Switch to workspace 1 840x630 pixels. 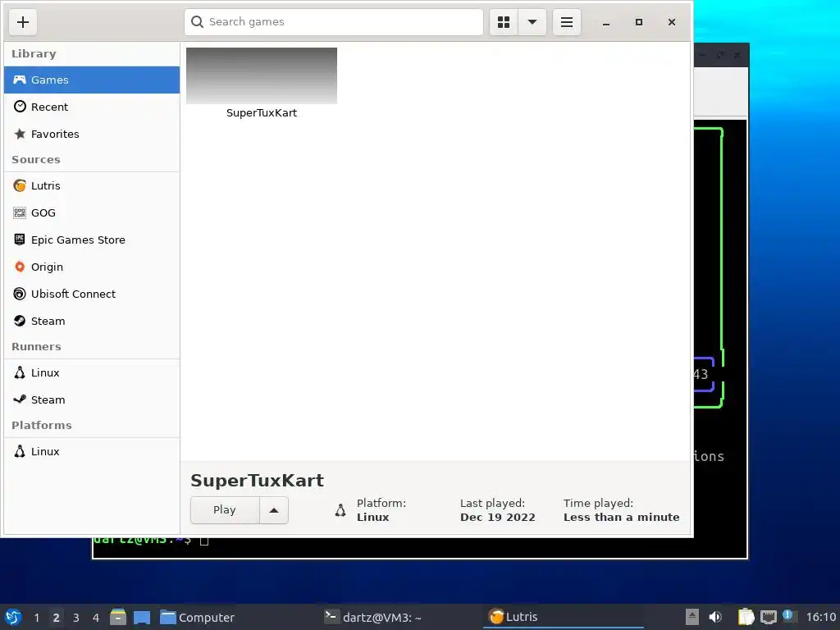pos(36,618)
